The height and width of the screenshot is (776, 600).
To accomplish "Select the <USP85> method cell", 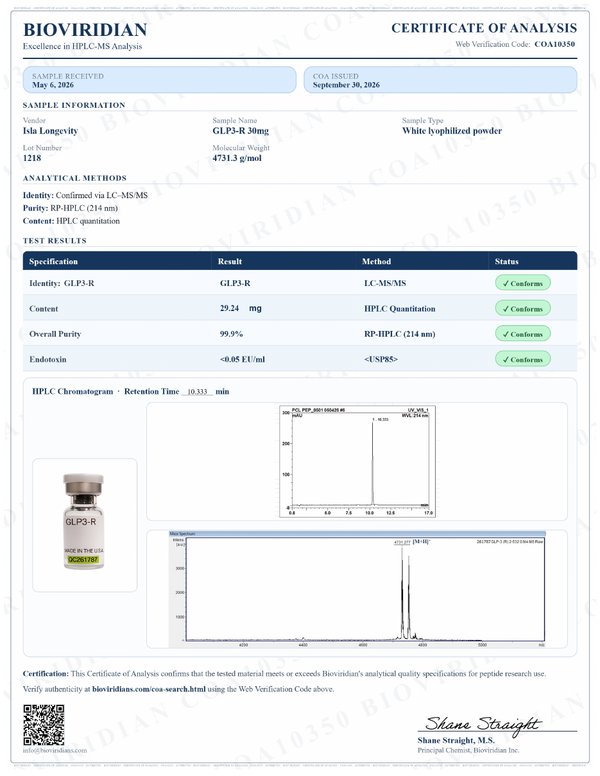I will point(381,359).
